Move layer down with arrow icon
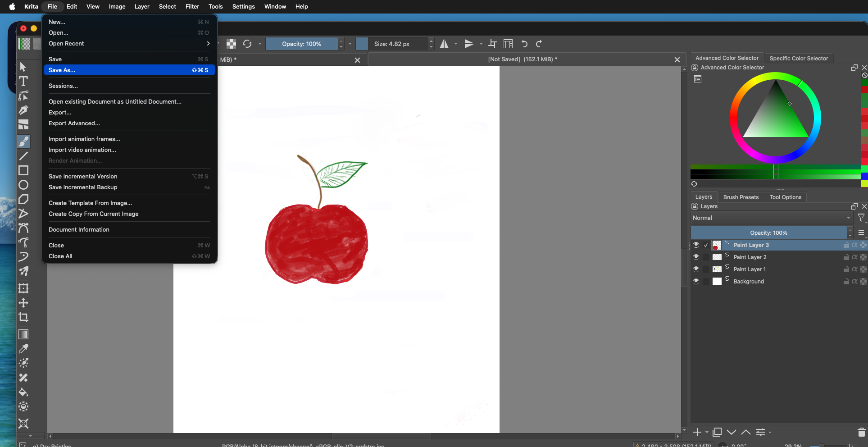This screenshot has height=447, width=868. [x=732, y=432]
